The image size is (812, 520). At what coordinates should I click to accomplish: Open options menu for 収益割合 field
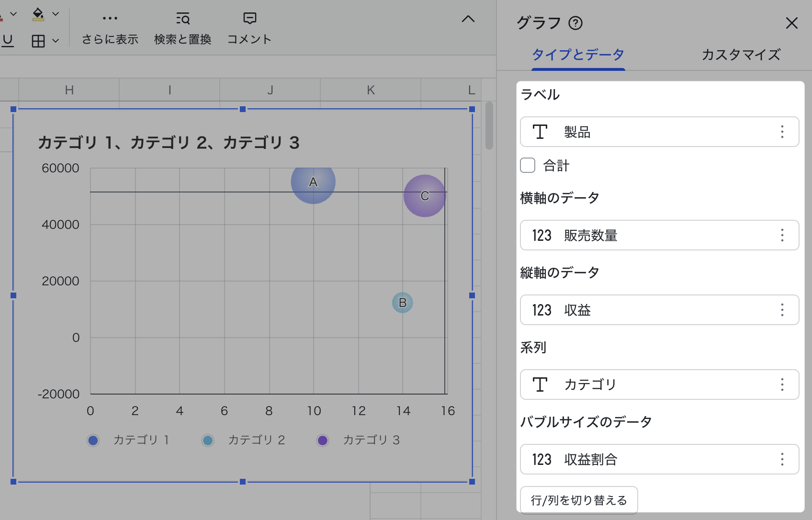782,459
